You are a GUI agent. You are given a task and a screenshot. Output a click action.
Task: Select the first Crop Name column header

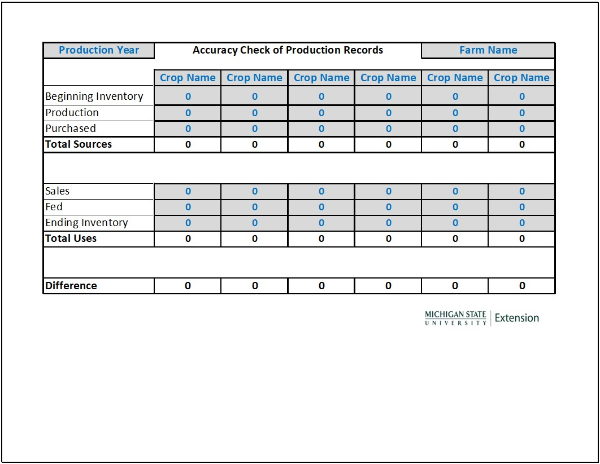pos(188,78)
